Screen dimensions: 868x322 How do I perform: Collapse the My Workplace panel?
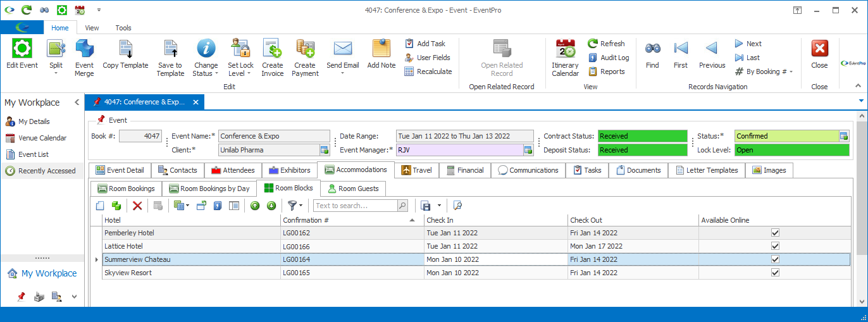[x=77, y=102]
